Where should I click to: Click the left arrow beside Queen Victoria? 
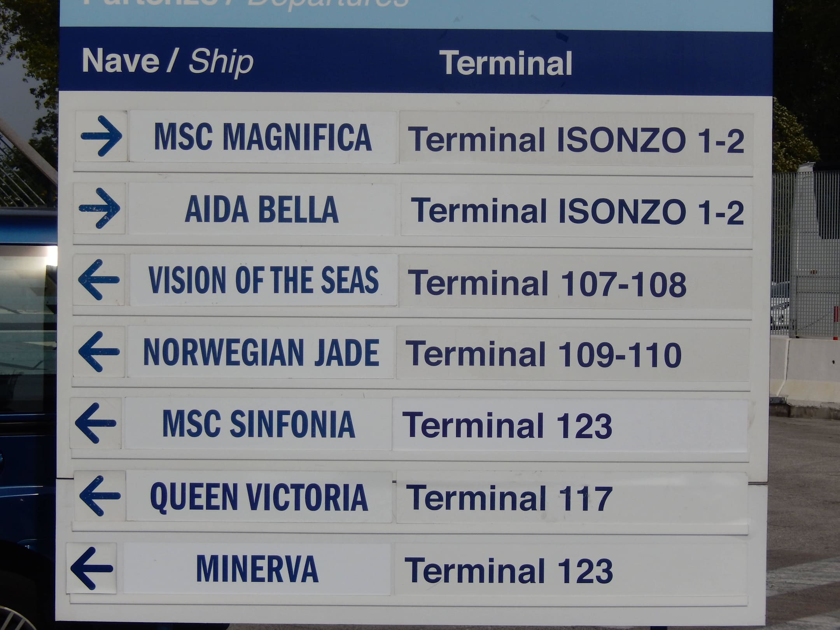click(100, 496)
